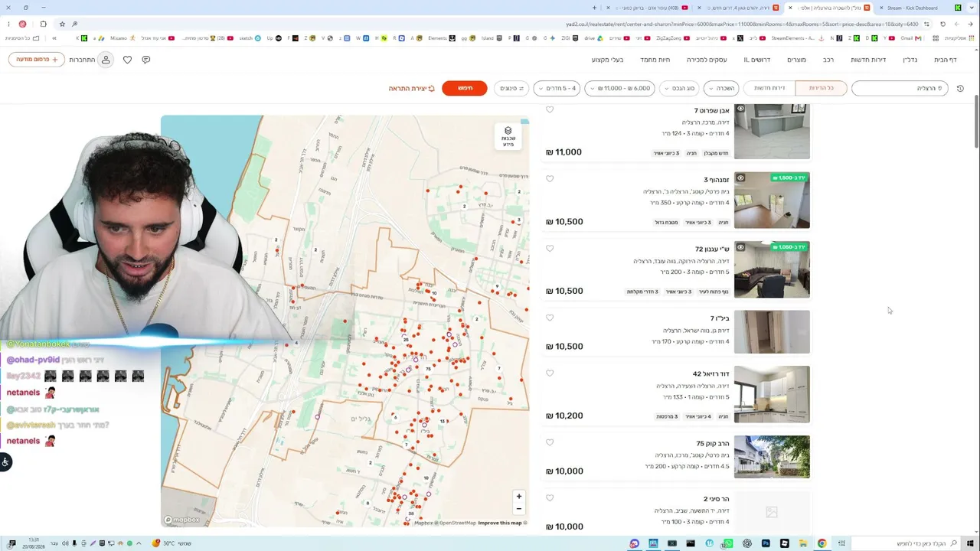Screen dimensions: 980x551
Task: Open the רכב navigation item
Action: point(828,60)
